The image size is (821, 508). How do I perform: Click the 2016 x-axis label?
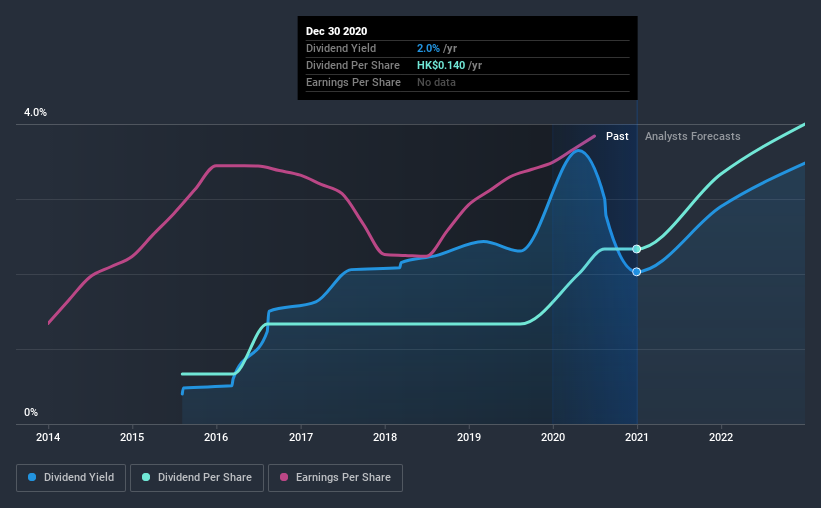coord(216,437)
